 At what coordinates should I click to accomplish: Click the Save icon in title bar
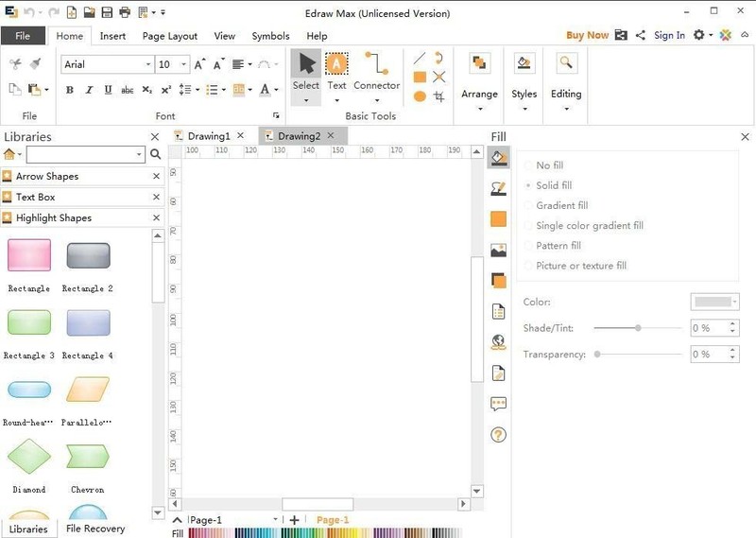107,12
